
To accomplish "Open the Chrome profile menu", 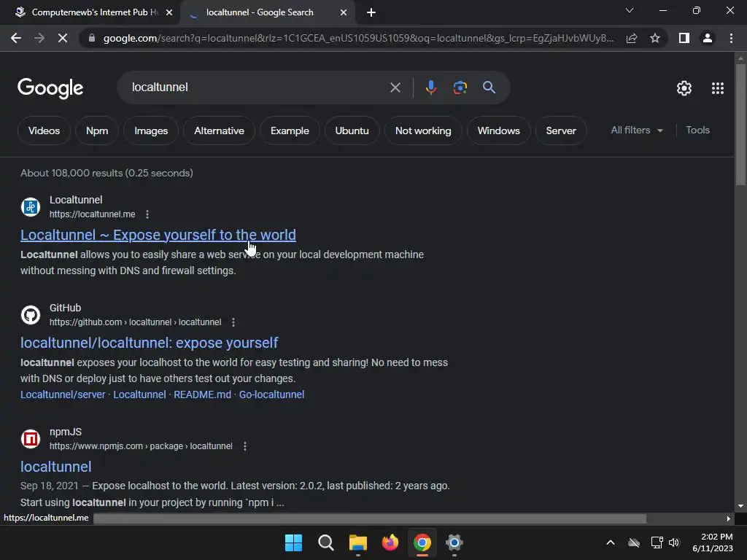I will (708, 38).
